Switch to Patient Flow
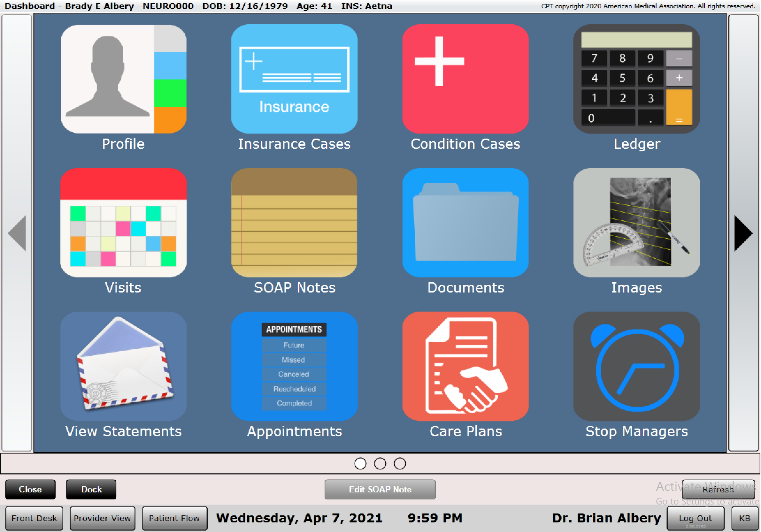The image size is (761, 532). [174, 518]
